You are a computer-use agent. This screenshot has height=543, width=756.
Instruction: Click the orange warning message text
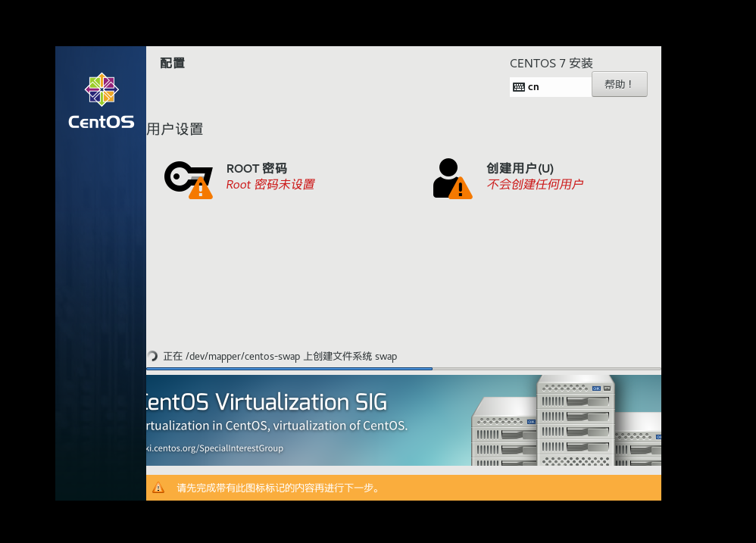pyautogui.click(x=278, y=488)
